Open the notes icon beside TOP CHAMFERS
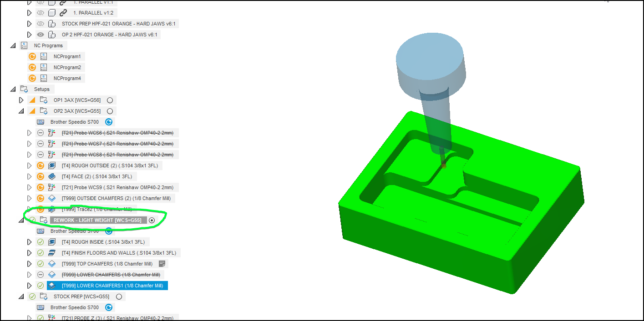This screenshot has width=644, height=321. pos(162,263)
